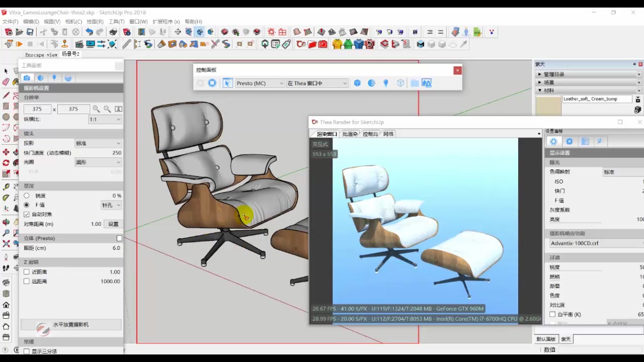Open a file with the folder icon
Screen dimensions: 644x362
pyautogui.click(x=20, y=32)
